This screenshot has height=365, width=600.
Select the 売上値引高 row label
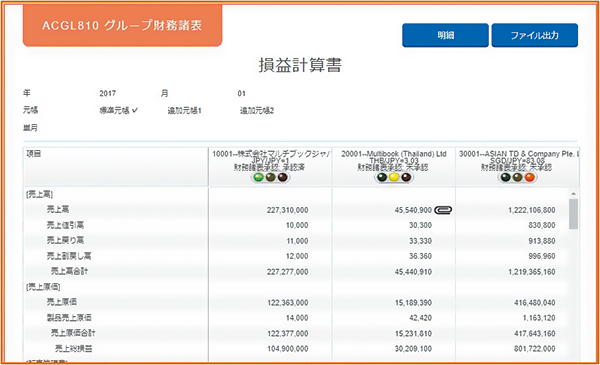[x=65, y=225]
